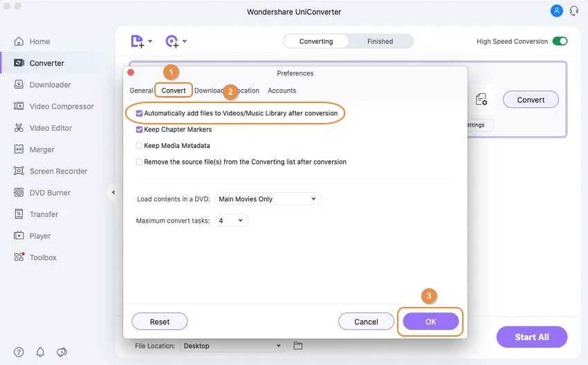Open the notifications bell icon

(x=40, y=352)
